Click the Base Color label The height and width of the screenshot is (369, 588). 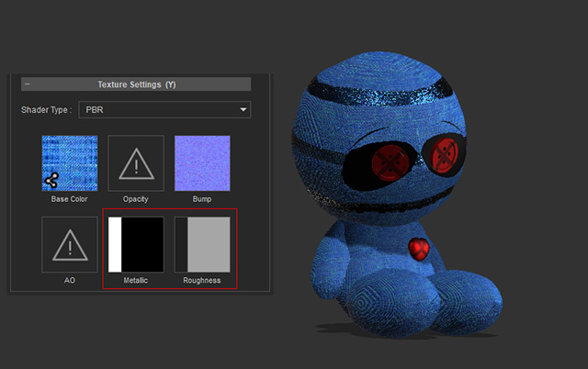click(x=70, y=199)
